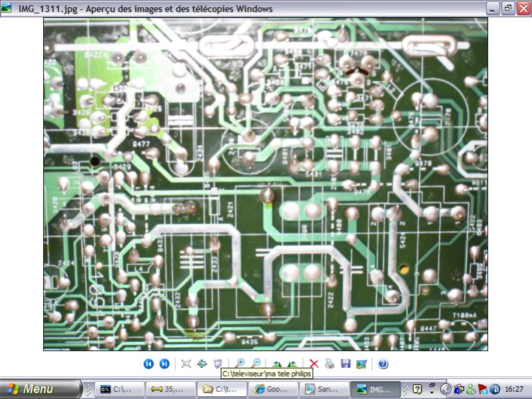Image resolution: width=532 pixels, height=399 pixels.
Task: Switch to the Goo... Internet Explorer window
Action: [273, 389]
